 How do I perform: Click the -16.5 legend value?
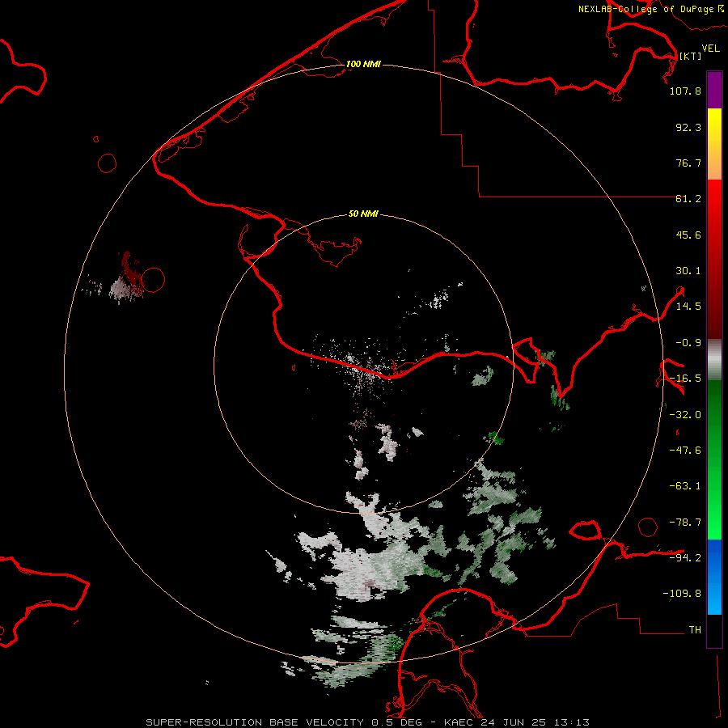(685, 379)
